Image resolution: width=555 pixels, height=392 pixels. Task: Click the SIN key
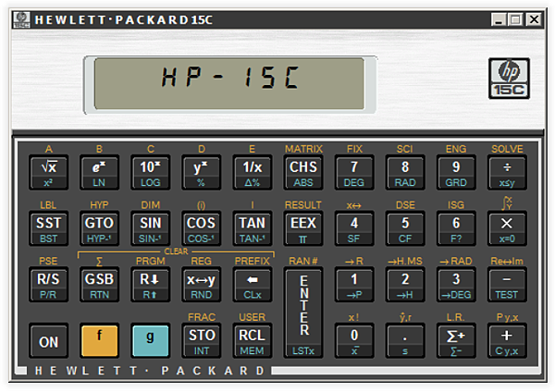pos(150,228)
